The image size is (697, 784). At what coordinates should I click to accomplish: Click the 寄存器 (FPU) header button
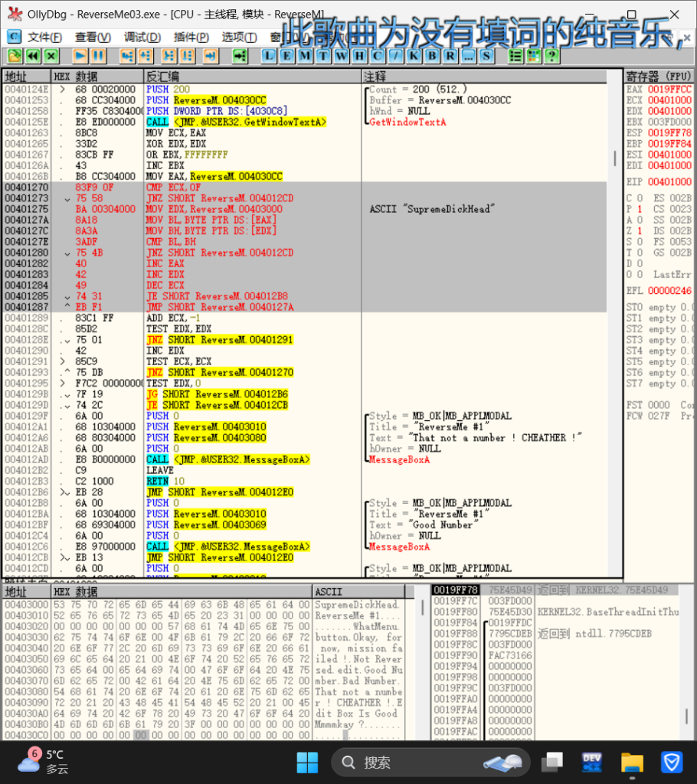[x=659, y=77]
